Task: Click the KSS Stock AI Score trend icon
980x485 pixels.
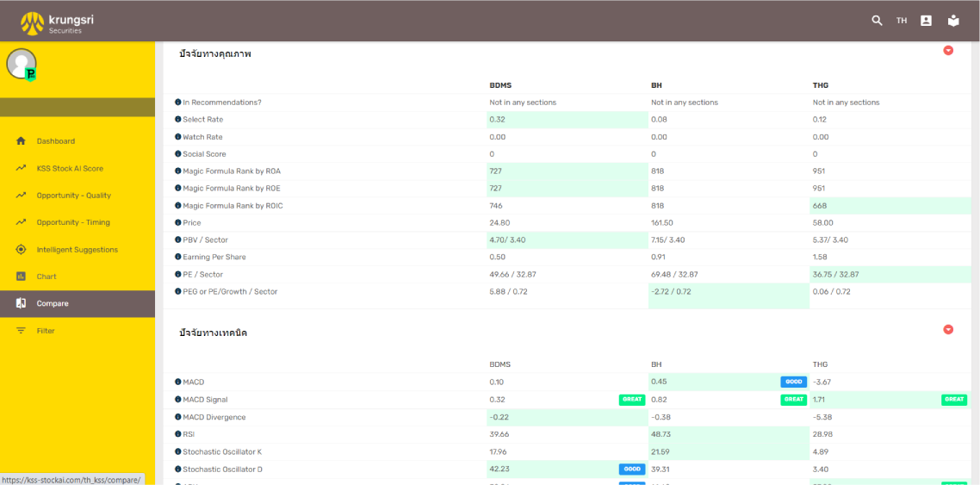Action: (21, 168)
